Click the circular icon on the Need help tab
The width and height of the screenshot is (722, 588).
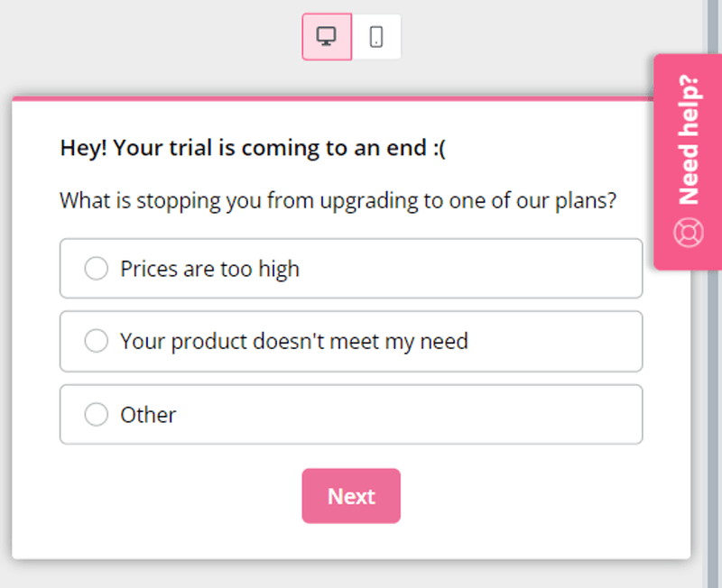[689, 231]
